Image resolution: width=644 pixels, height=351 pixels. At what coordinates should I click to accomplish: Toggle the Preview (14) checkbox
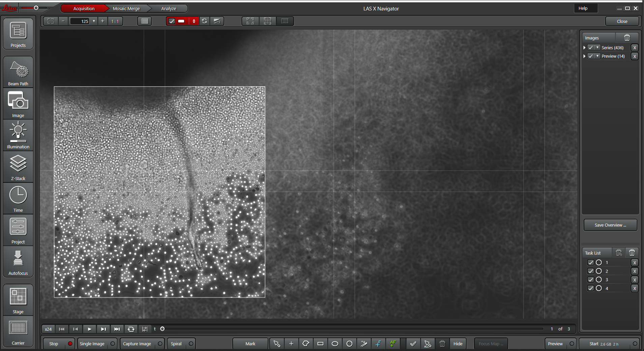[x=591, y=56]
